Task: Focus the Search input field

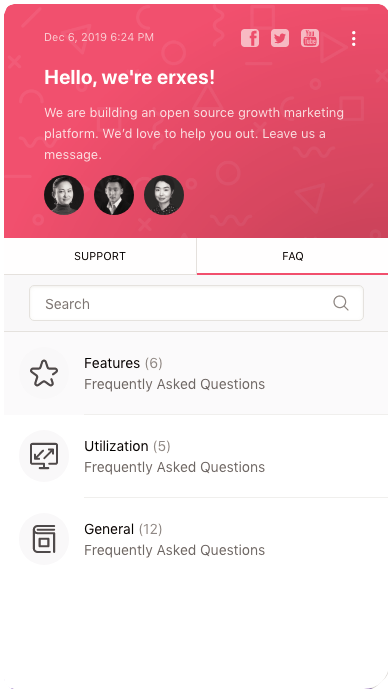Action: coord(196,303)
